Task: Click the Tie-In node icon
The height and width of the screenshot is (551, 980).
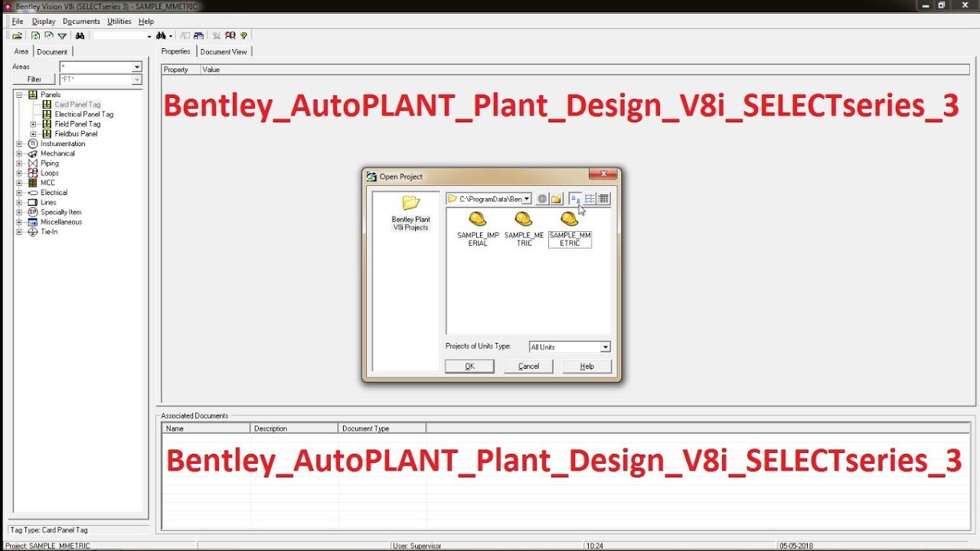Action: 33,232
